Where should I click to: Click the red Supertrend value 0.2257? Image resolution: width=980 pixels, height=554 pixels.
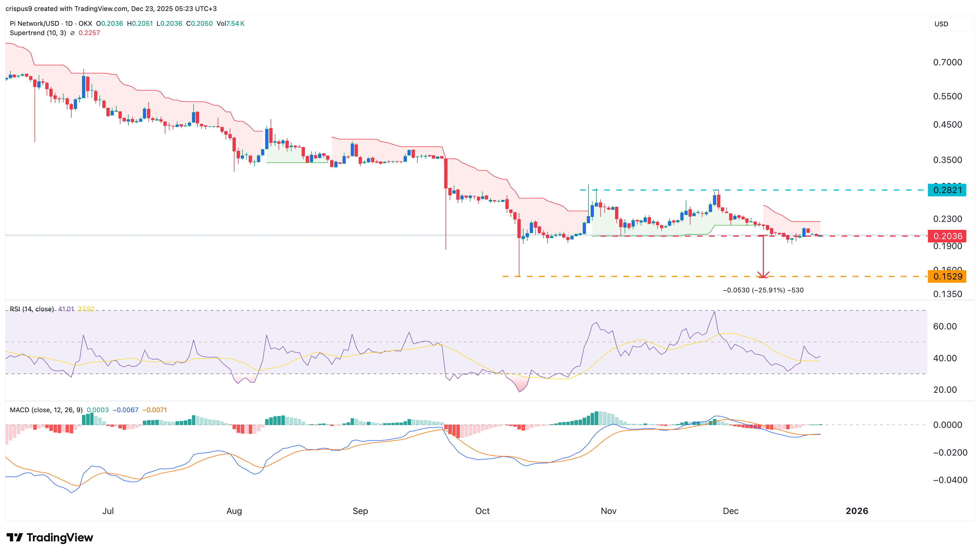click(x=89, y=33)
